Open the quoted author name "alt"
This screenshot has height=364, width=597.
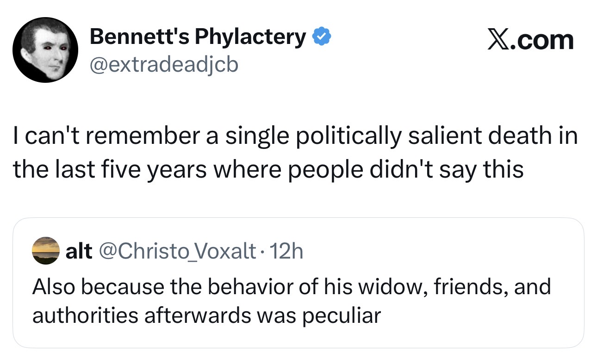click(80, 251)
